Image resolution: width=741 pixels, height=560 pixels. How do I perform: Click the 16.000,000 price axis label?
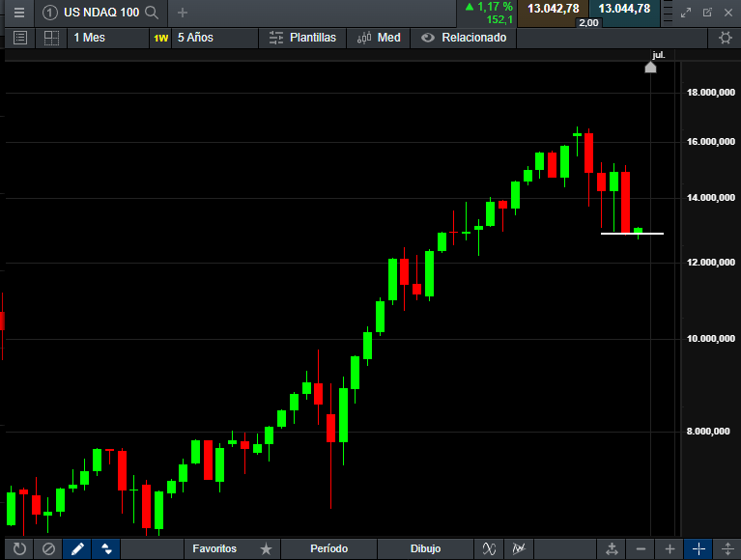click(711, 142)
